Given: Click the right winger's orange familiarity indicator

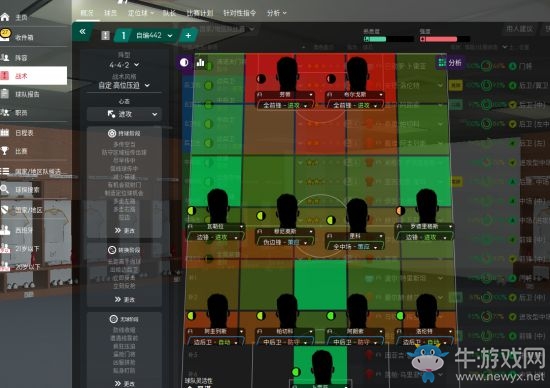Looking at the screenshot, I should click(400, 210).
